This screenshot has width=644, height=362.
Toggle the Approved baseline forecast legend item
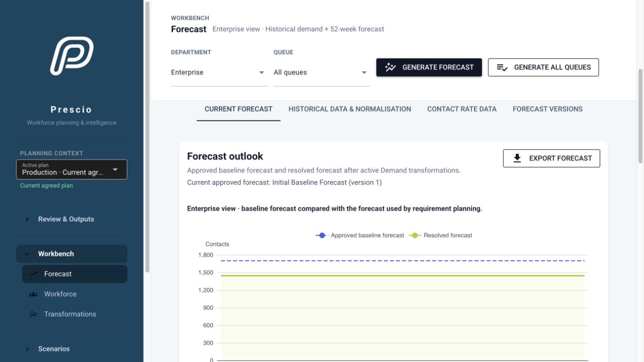[x=360, y=235]
